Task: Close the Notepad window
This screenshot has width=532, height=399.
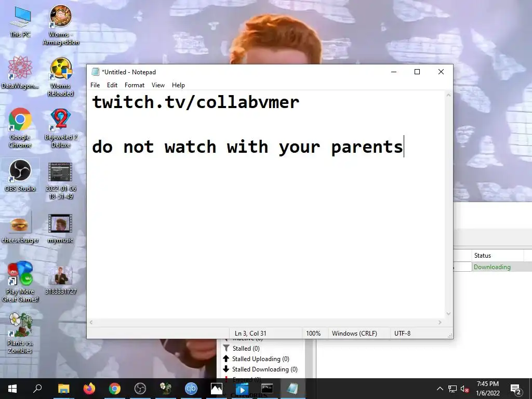Action: point(441,72)
